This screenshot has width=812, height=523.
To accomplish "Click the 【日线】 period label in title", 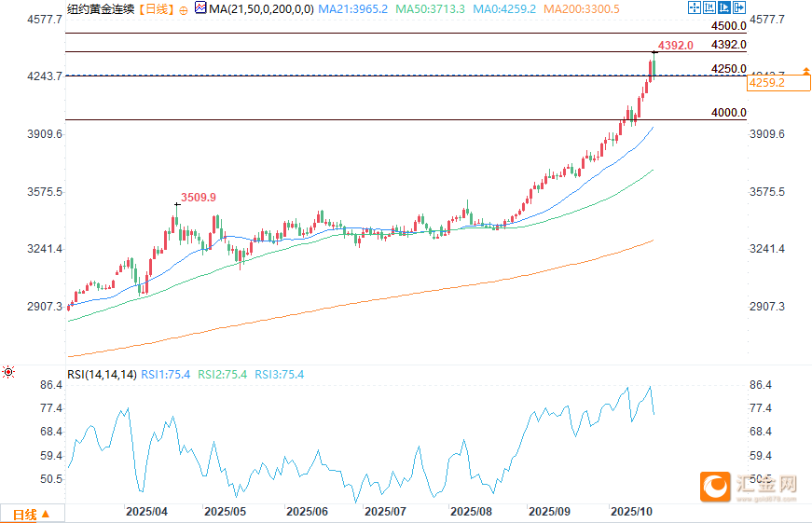I will pos(156,8).
